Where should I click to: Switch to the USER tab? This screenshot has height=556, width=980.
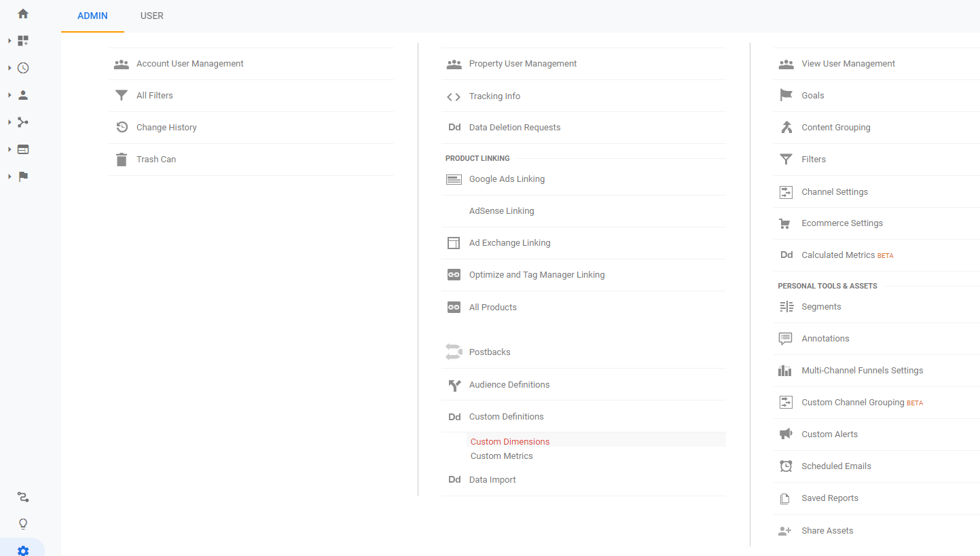point(151,16)
